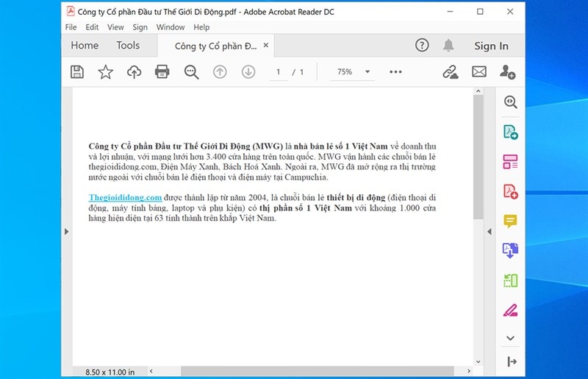588x379 pixels.
Task: Click the vertical scrollbar thumb
Action: tap(478, 157)
